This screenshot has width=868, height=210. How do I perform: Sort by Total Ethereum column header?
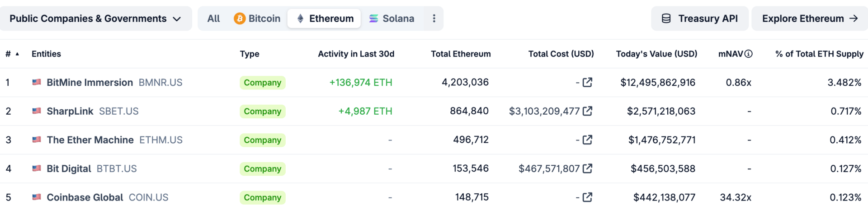[461, 54]
